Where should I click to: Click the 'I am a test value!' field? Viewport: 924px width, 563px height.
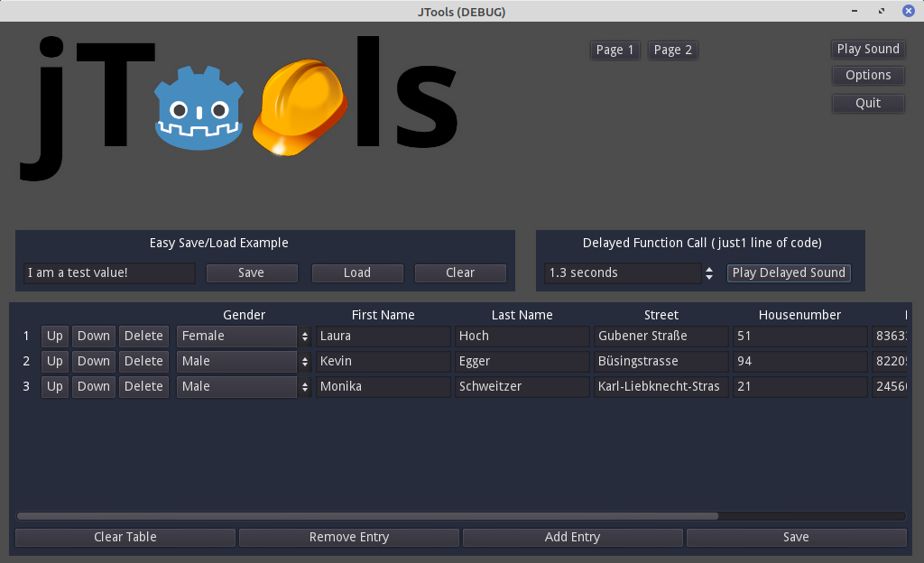point(109,272)
